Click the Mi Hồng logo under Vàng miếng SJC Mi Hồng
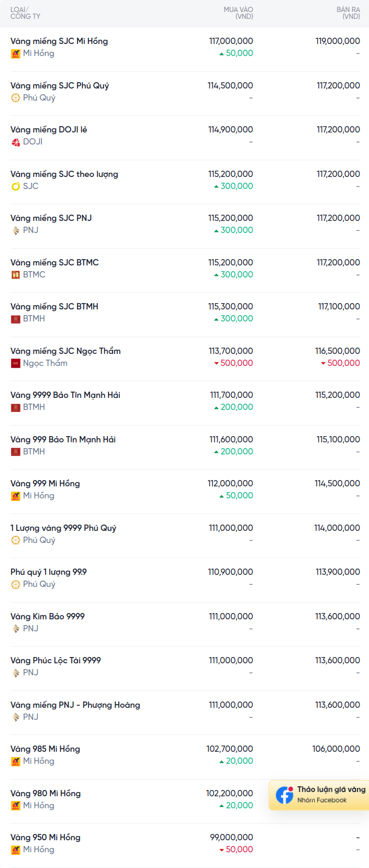Viewport: 369px width, 868px height. tap(16, 53)
